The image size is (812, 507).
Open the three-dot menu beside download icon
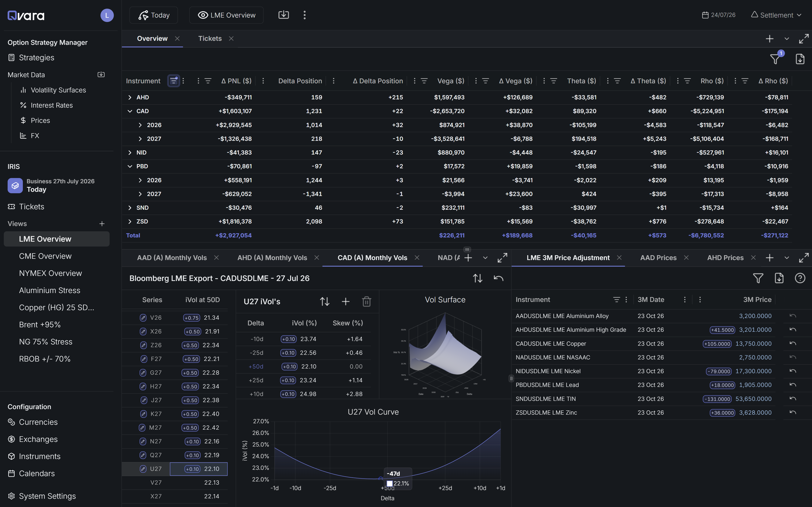304,15
